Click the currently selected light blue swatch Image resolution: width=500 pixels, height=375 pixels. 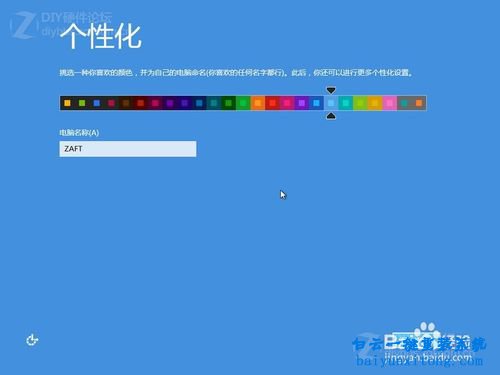tap(331, 103)
